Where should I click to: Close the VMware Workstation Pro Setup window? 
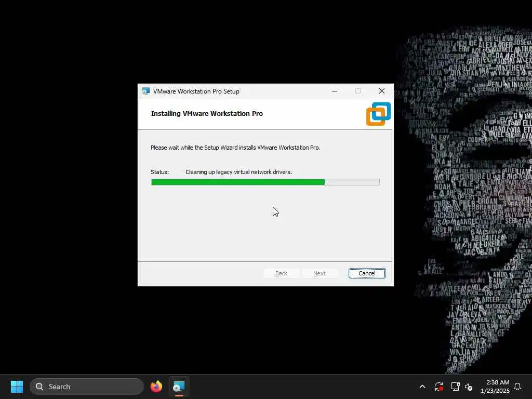click(382, 91)
